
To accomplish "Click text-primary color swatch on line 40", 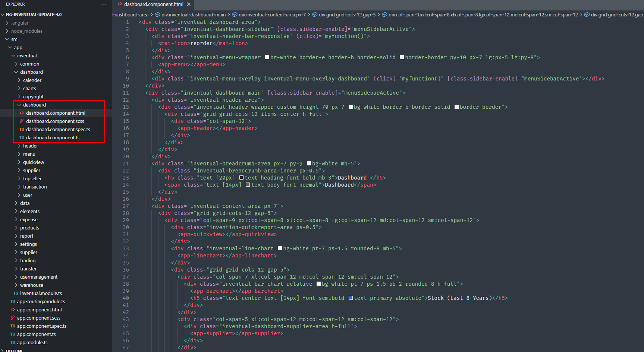I will 351,298.
